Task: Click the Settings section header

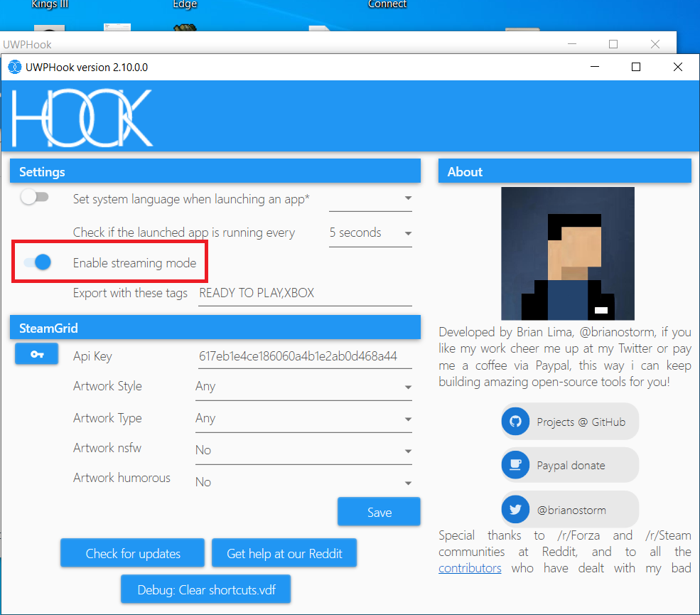Action: (x=215, y=171)
